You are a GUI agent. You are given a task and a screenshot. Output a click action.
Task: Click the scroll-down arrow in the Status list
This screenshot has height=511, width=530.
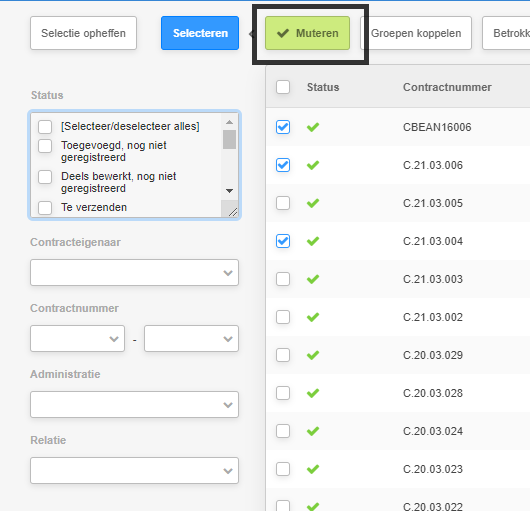[x=230, y=191]
